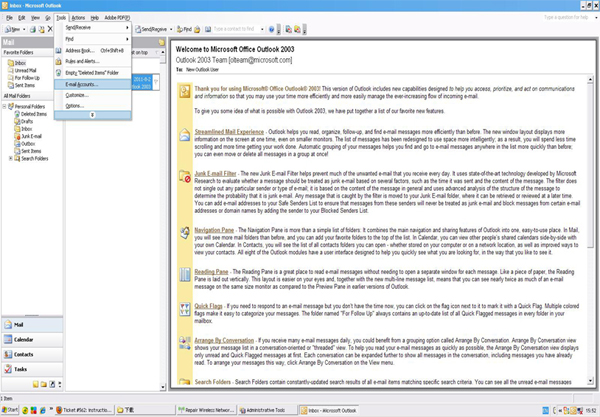Viewport: 600px width, 417px height.
Task: Click the New mail message button
Action: tap(12, 29)
